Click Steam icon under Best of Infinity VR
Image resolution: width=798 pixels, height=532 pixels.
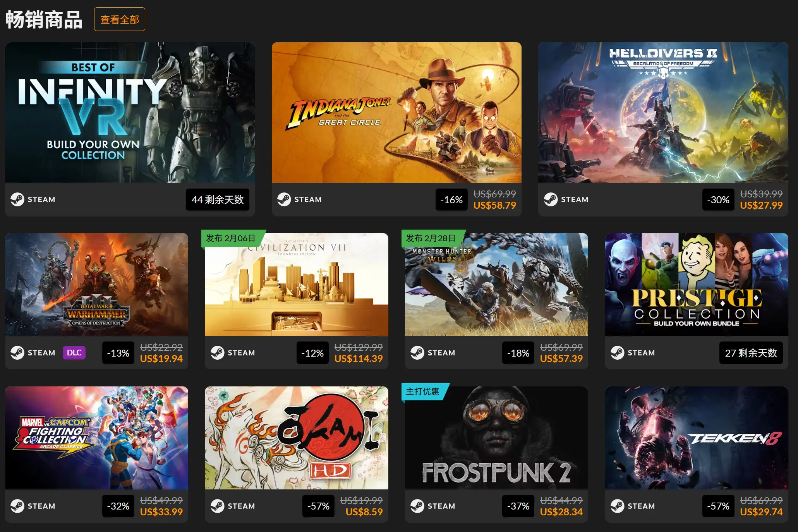pos(17,199)
